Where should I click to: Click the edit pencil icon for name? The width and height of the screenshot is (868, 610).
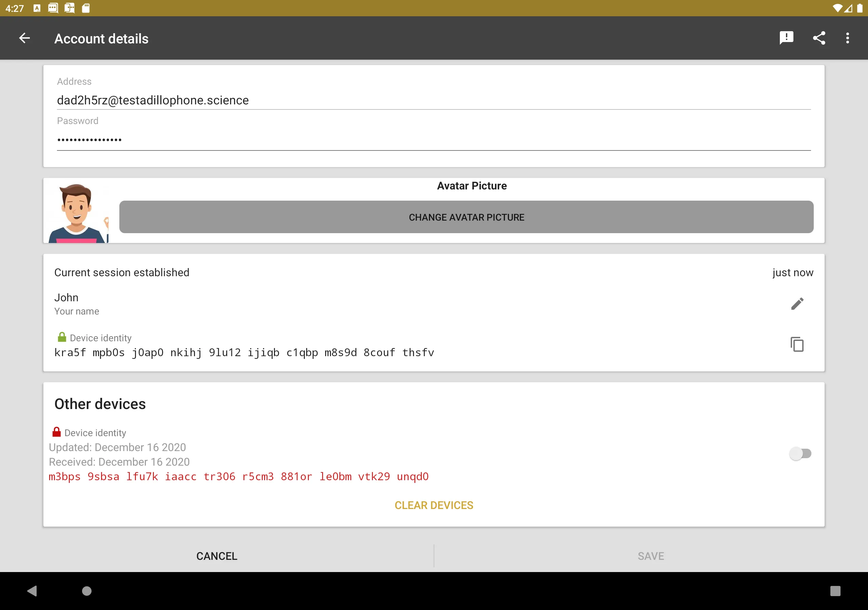pyautogui.click(x=797, y=304)
